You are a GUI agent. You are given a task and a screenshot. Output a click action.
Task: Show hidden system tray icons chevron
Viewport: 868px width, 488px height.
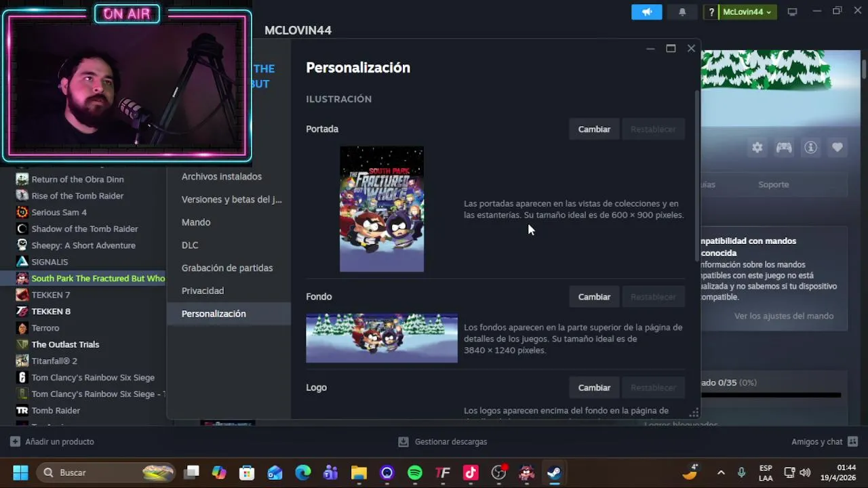click(x=721, y=472)
